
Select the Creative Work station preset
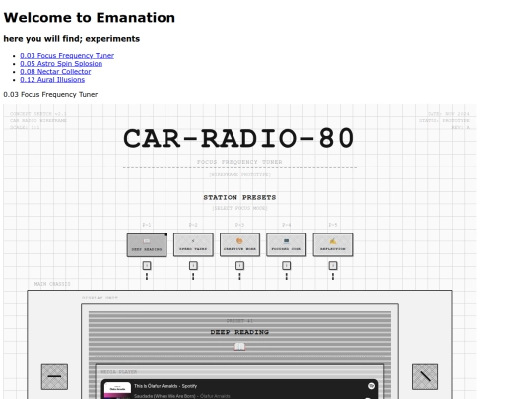click(239, 244)
